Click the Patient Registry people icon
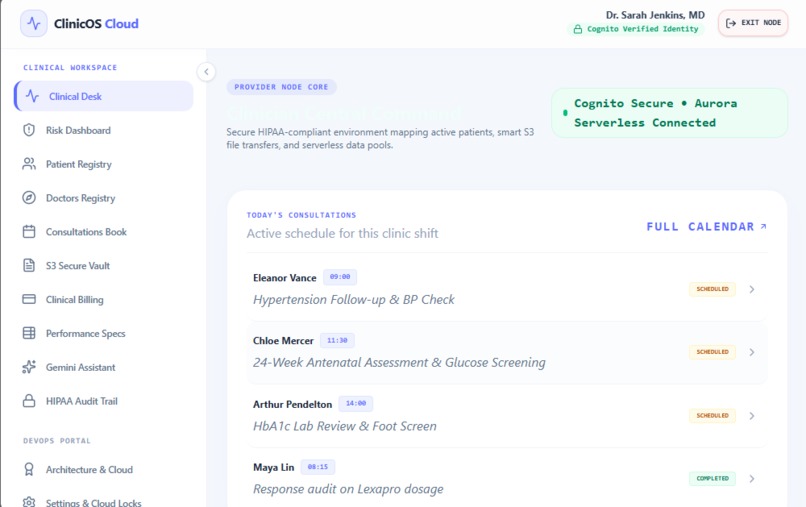This screenshot has width=806, height=507. (29, 164)
